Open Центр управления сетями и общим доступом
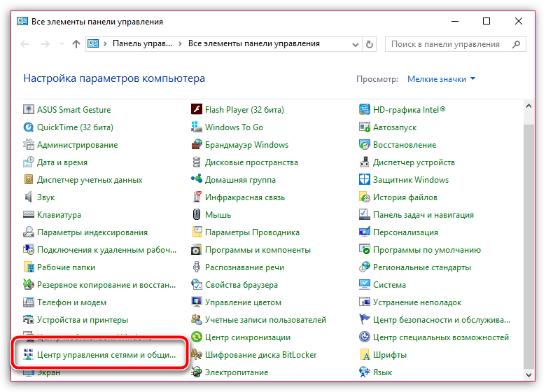546x392 pixels. (x=105, y=355)
